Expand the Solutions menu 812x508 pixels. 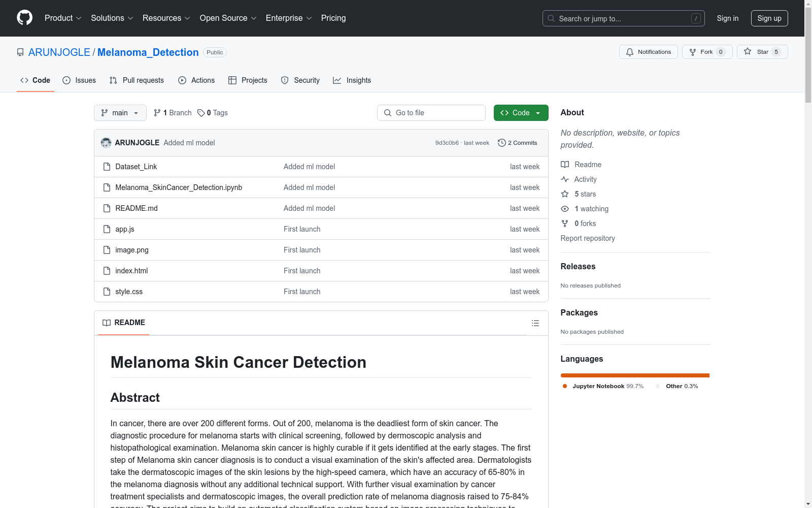[112, 18]
